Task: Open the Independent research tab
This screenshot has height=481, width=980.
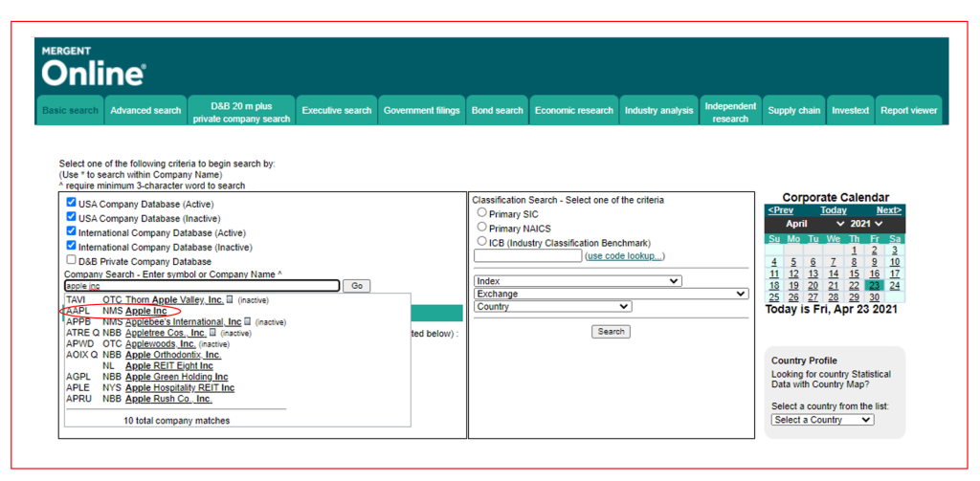Action: pyautogui.click(x=730, y=111)
